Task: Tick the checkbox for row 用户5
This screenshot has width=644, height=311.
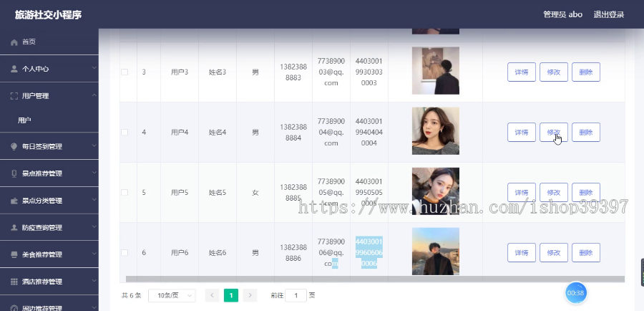Action: 125,193
